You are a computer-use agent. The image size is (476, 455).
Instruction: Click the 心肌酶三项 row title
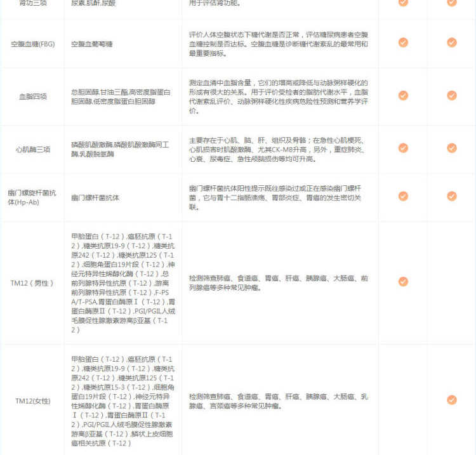click(x=32, y=150)
